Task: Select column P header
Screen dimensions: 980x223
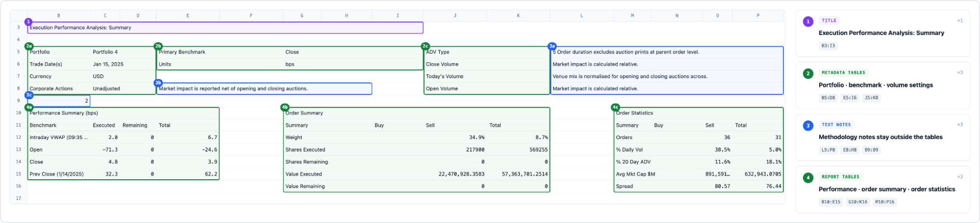Action: (x=758, y=16)
